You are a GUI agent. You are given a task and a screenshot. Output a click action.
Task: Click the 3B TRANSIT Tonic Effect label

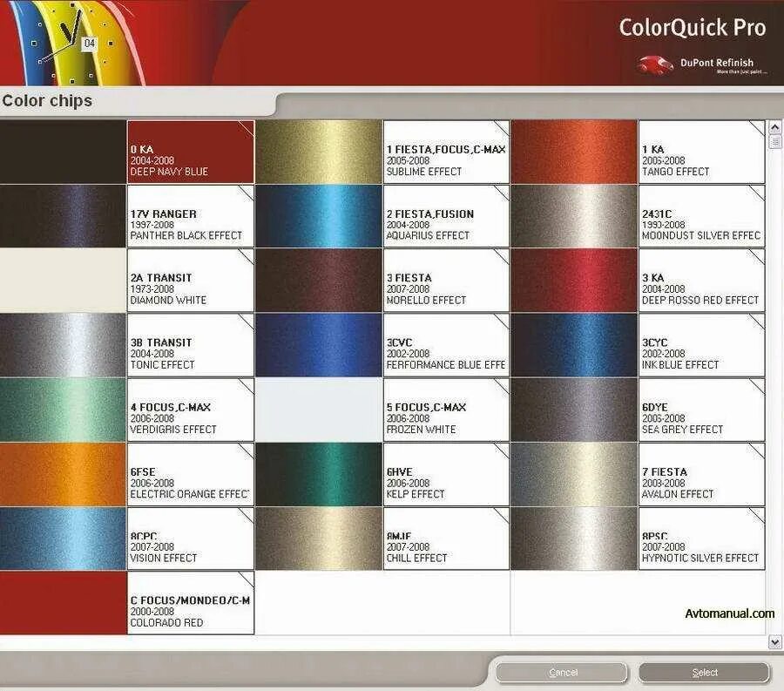coord(191,345)
